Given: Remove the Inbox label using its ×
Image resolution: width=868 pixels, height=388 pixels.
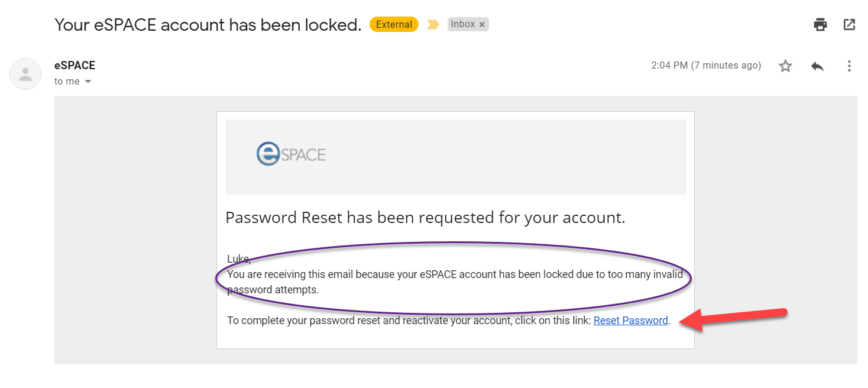Looking at the screenshot, I should (x=482, y=25).
